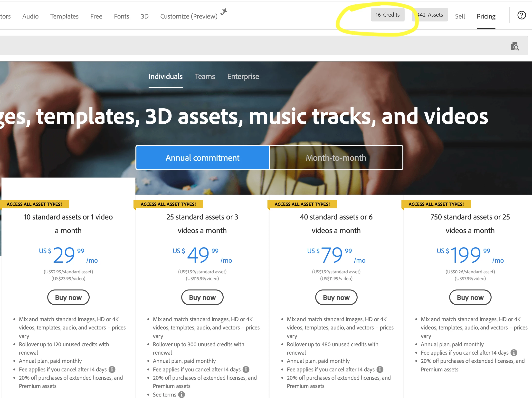
Task: Click the help question mark icon
Action: pos(521,15)
